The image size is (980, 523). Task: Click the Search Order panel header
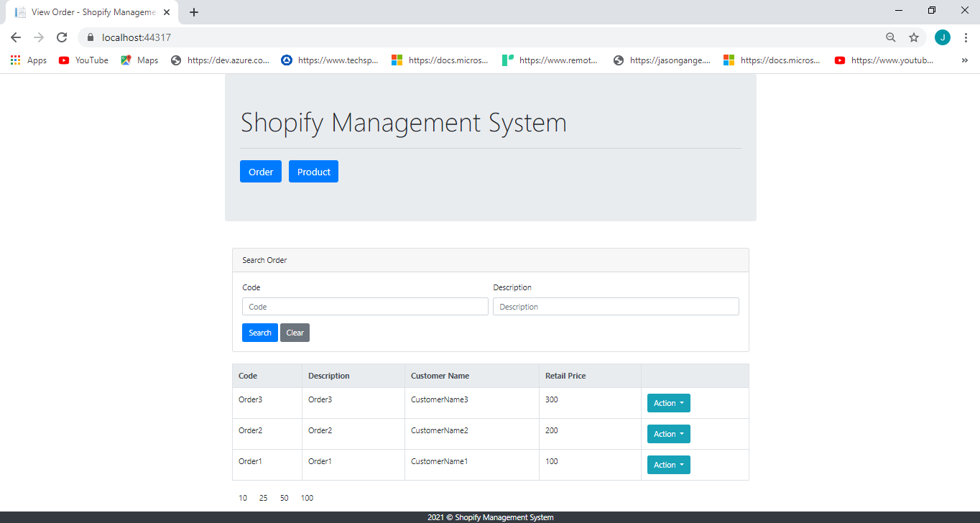pos(491,260)
